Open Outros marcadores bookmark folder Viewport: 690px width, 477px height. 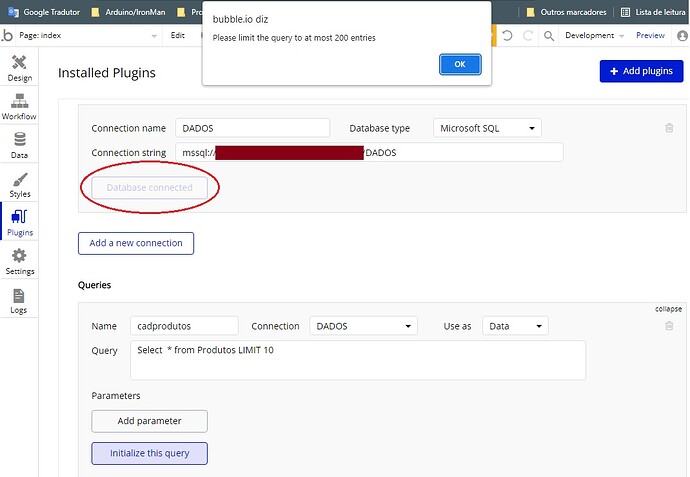(x=566, y=12)
